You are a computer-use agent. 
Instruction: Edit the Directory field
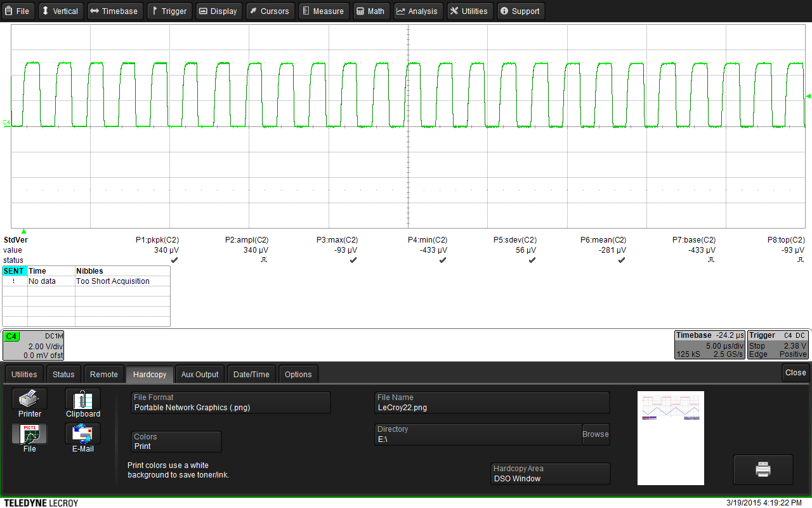click(478, 434)
